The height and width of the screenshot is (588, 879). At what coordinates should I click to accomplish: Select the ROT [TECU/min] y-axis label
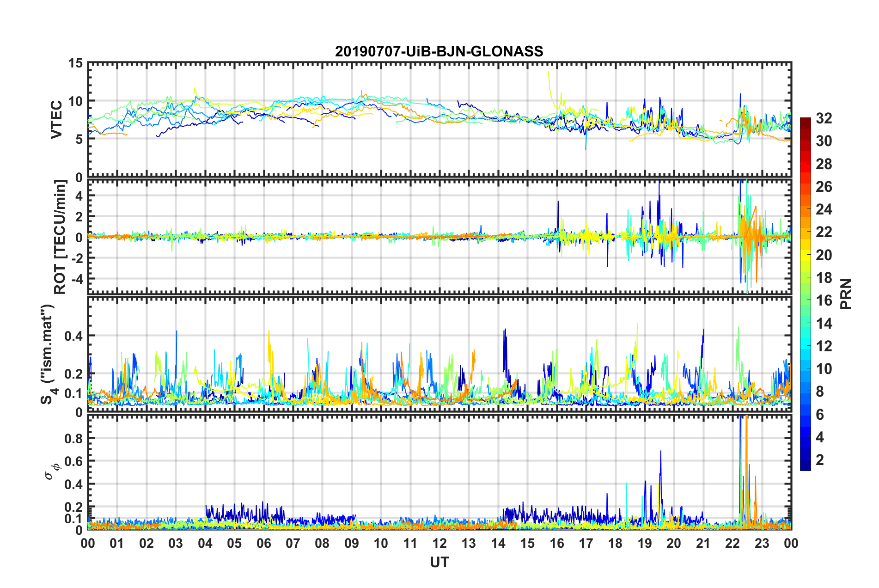point(60,237)
